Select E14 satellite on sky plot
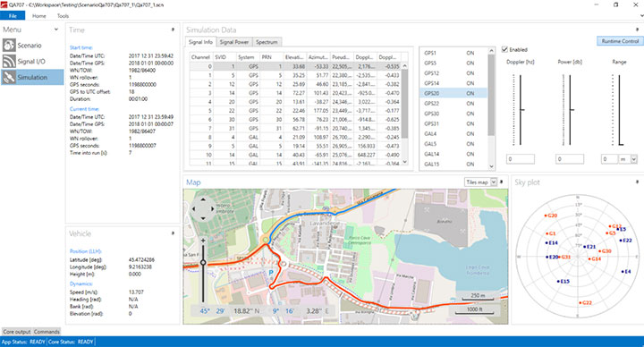 coord(551,242)
